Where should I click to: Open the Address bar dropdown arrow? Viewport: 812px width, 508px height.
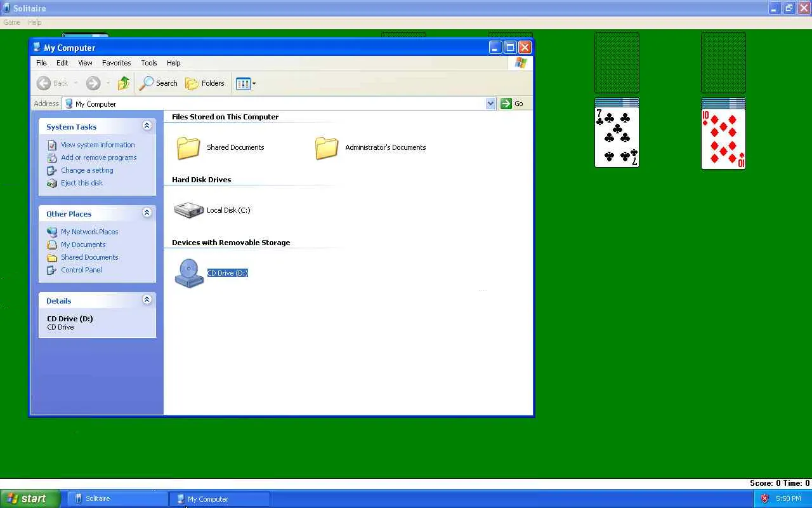[x=490, y=104]
